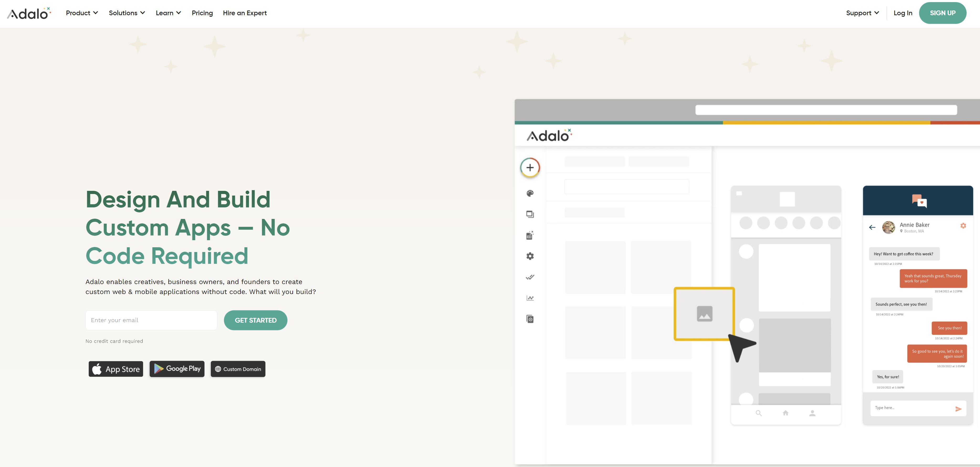Click the back arrow in chat mockup
Viewport: 980px width, 467px height.
[x=872, y=227]
